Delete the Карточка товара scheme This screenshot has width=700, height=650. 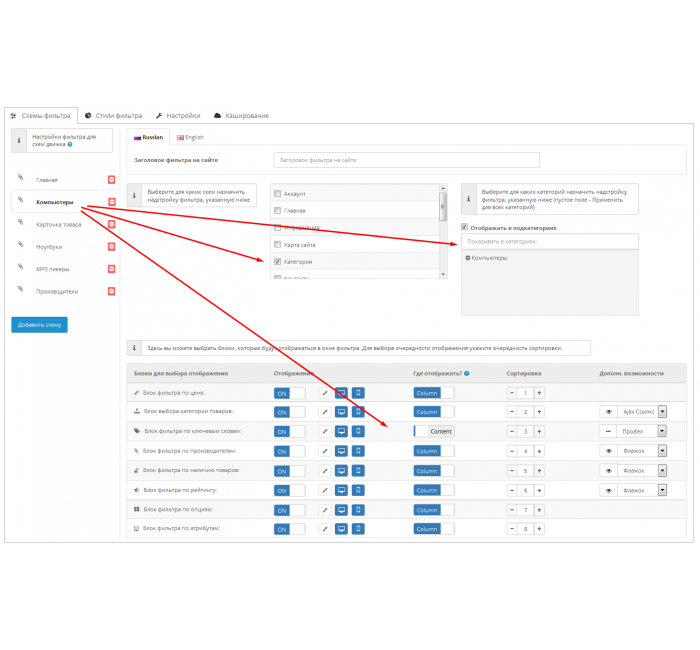pos(112,224)
